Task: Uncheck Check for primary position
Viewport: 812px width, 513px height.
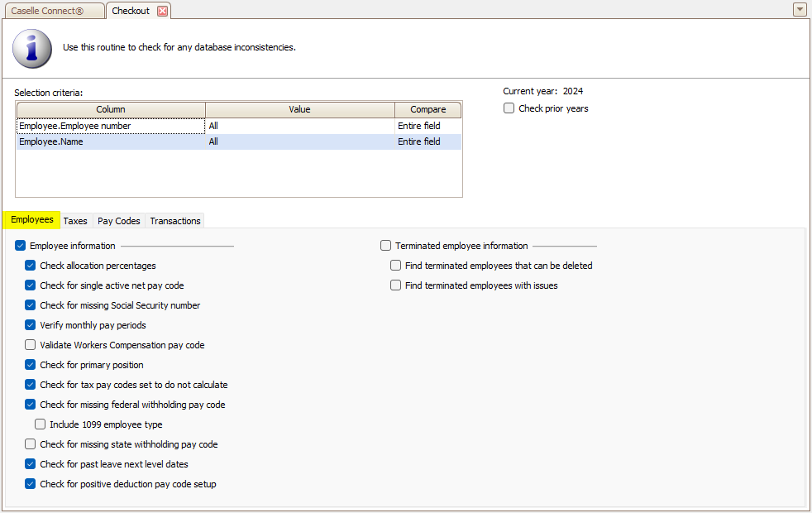Action: click(30, 365)
